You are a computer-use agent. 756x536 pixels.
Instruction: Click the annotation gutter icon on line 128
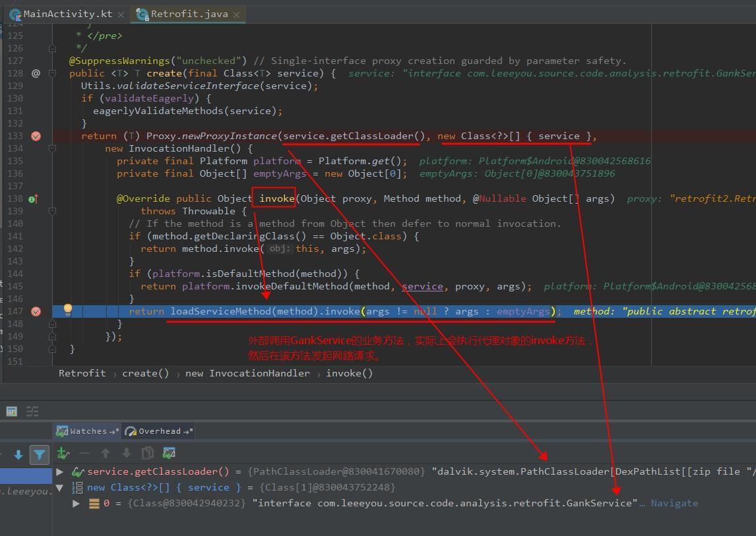tap(36, 73)
